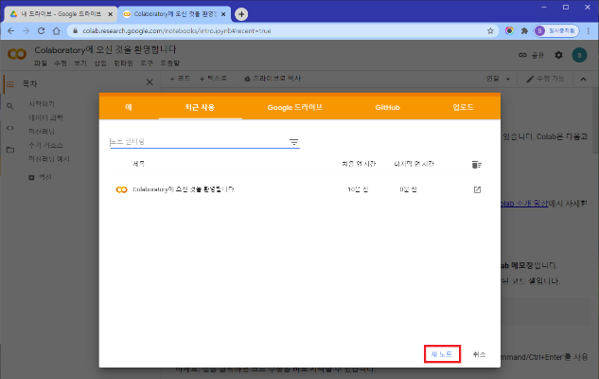Screen dimensions: 599x379
Task: Select 머신러닝 예시 in the table of contents
Action: pyautogui.click(x=49, y=159)
